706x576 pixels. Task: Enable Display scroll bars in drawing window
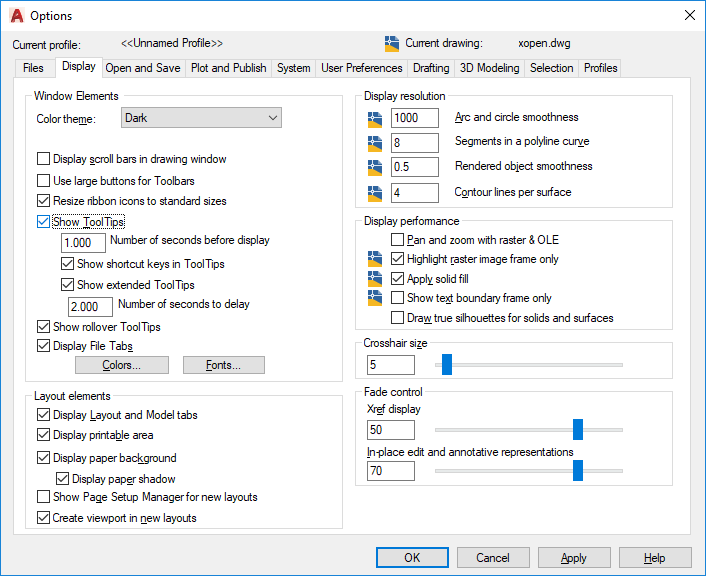(43, 159)
